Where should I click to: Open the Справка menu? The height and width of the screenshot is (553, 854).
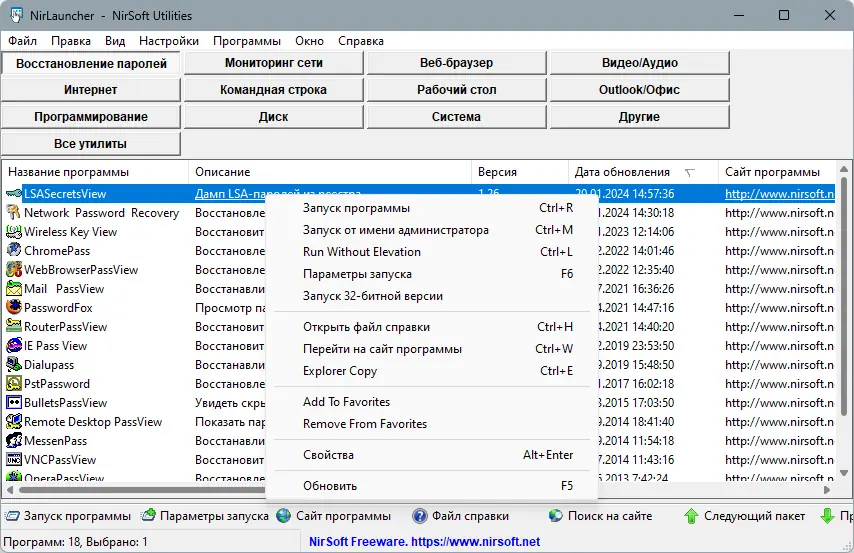click(361, 41)
